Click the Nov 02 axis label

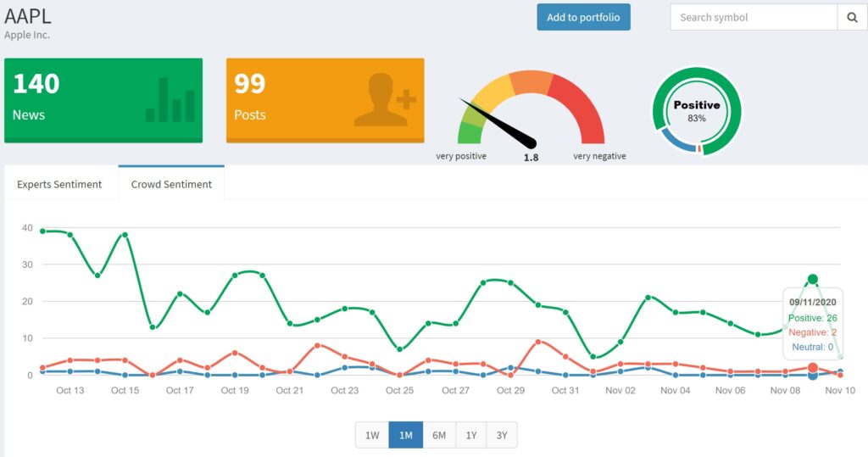(620, 390)
